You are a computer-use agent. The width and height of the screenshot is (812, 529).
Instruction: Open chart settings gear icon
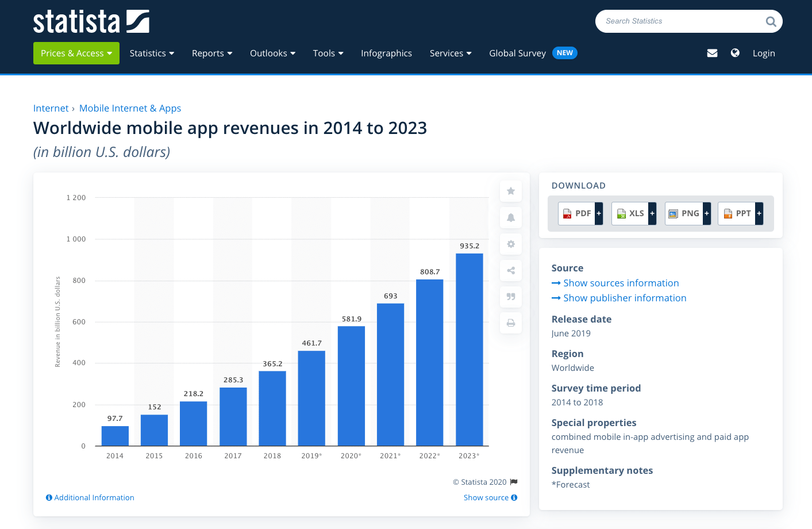510,244
